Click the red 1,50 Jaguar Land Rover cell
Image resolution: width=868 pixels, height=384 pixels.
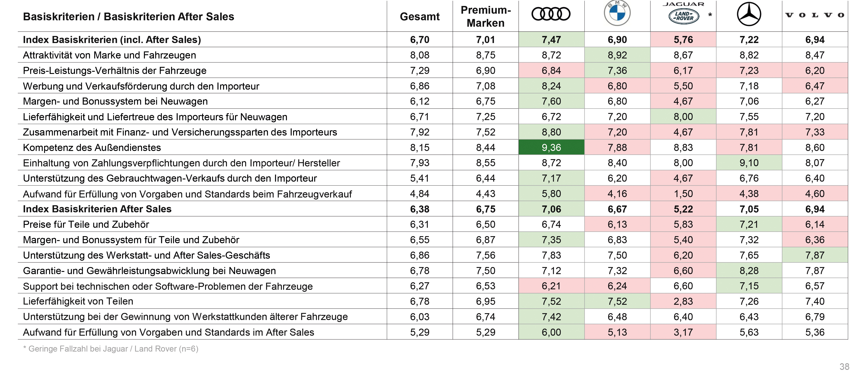pos(683,194)
